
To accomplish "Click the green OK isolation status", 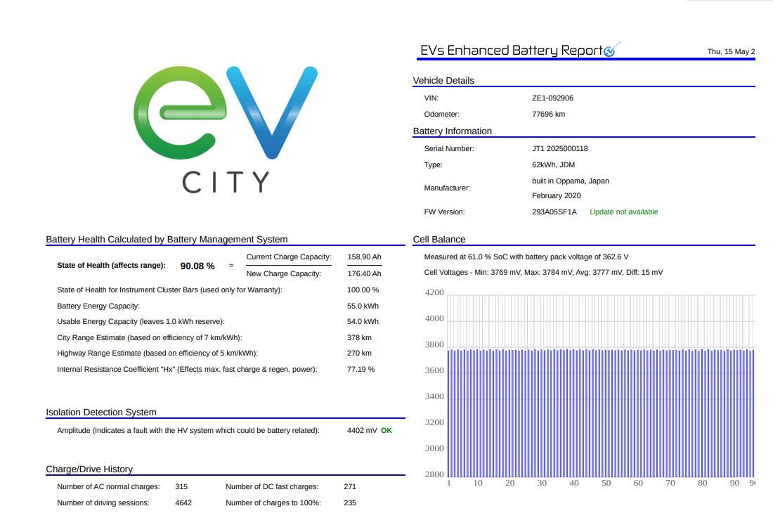I will click(386, 430).
